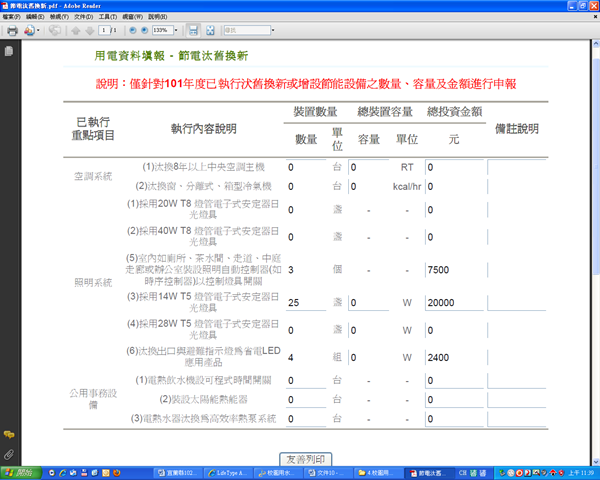
Task: Click the 空調系統 category label
Action: click(x=93, y=176)
